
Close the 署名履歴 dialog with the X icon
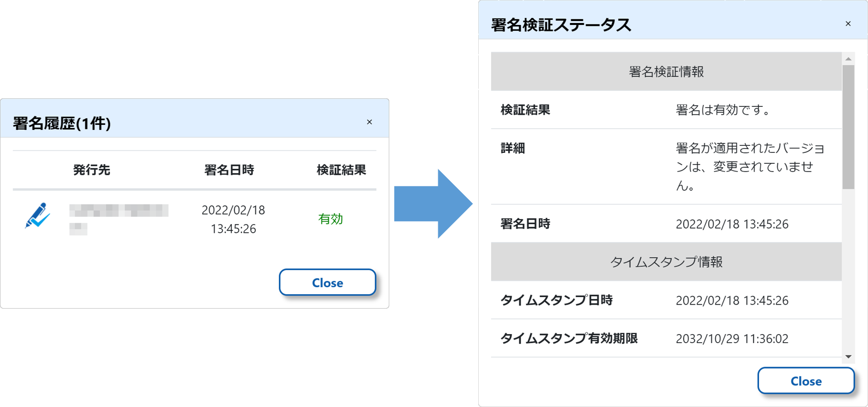coord(369,122)
